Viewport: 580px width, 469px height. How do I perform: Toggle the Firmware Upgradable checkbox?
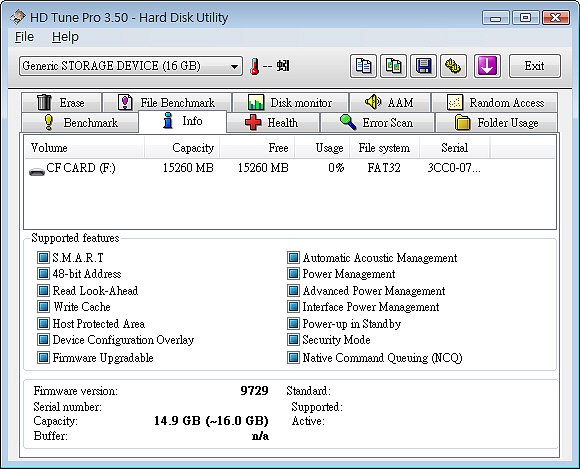tap(43, 357)
